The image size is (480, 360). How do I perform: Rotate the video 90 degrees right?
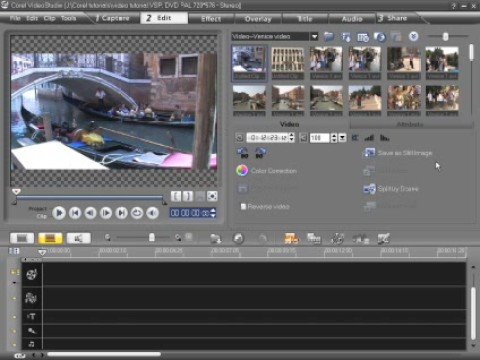[x=260, y=153]
